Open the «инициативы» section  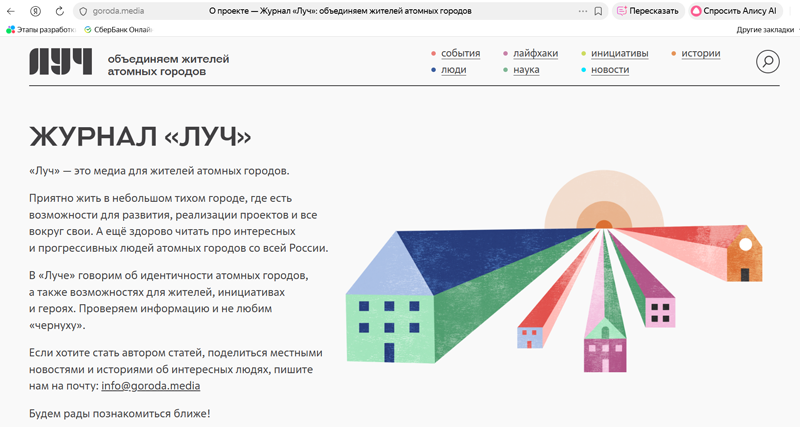(x=619, y=53)
